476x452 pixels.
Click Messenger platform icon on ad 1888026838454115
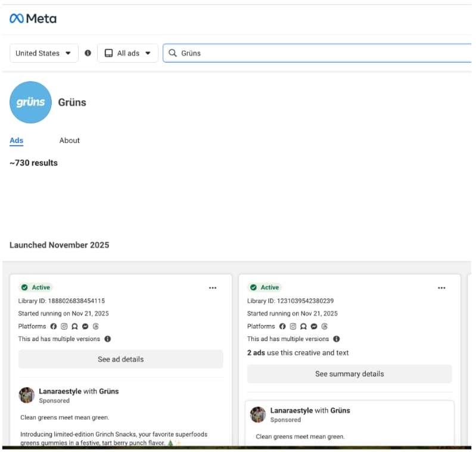(85, 326)
